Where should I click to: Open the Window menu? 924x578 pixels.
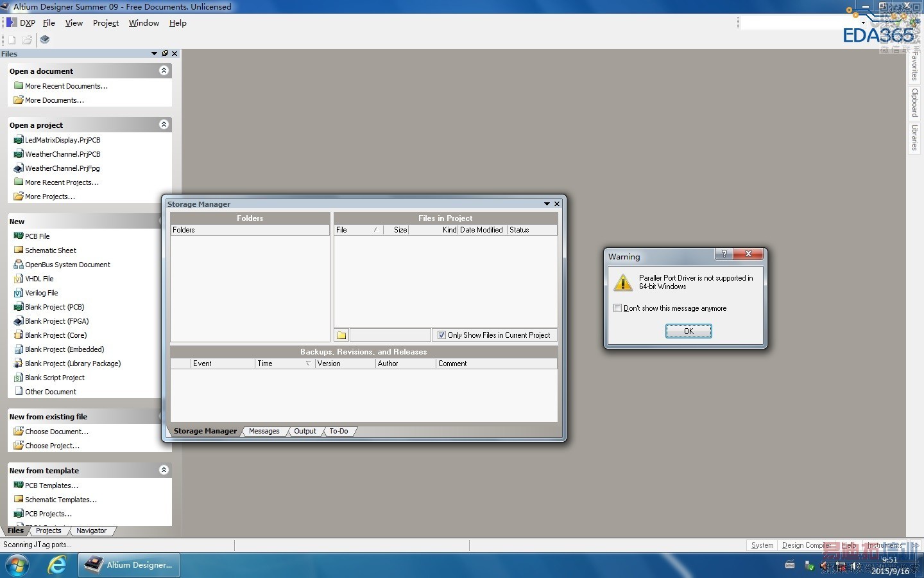(x=144, y=22)
